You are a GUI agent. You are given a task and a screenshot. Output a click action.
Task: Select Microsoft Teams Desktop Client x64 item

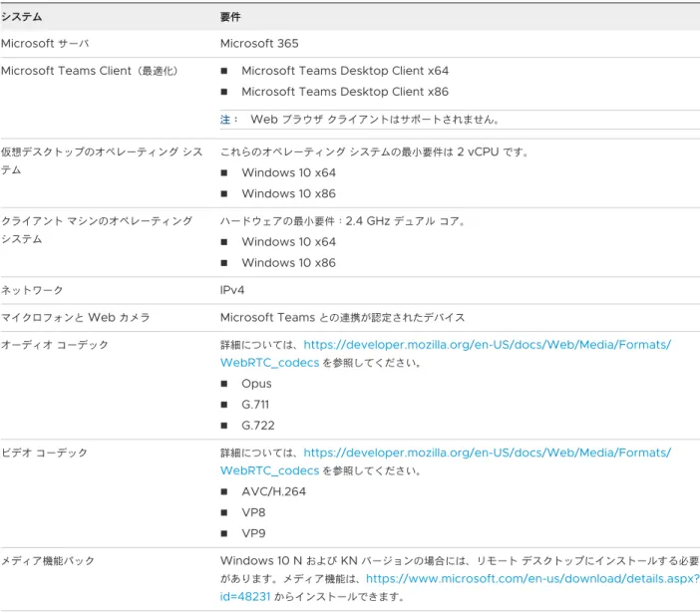click(x=345, y=71)
